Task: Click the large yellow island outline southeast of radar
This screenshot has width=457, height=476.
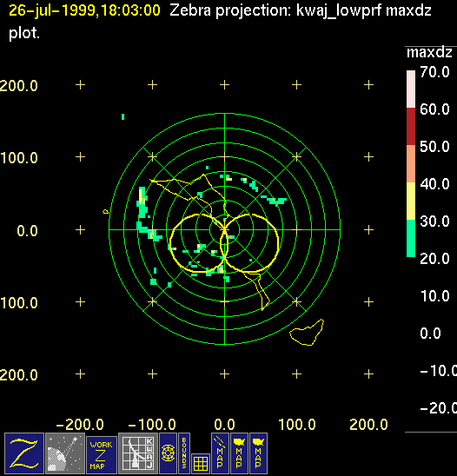Action: 307,333
